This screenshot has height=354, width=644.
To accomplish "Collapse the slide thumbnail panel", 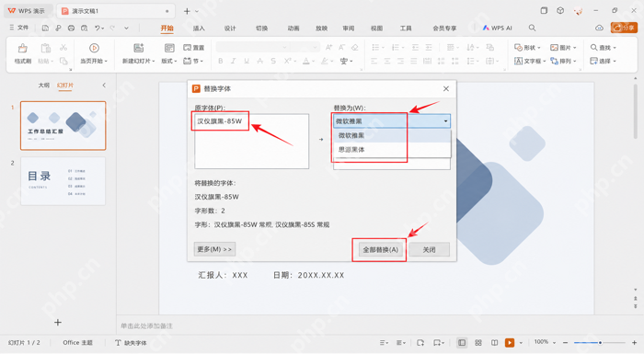I will (x=104, y=86).
